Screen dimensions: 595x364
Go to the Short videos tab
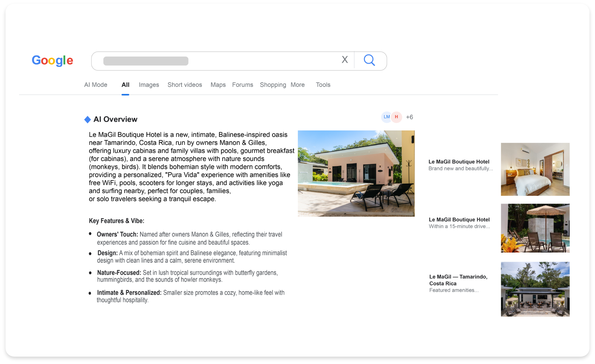pyautogui.click(x=185, y=85)
